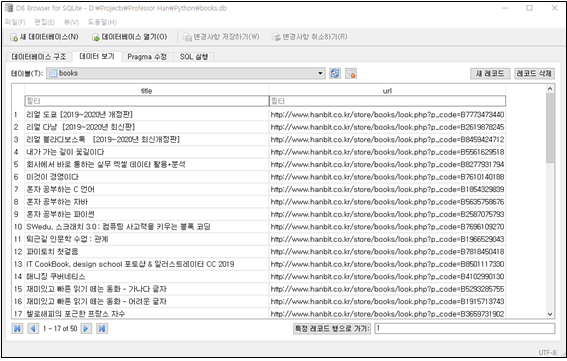This screenshot has width=567, height=361.
Task: Click the title column filter field
Action: (147, 101)
